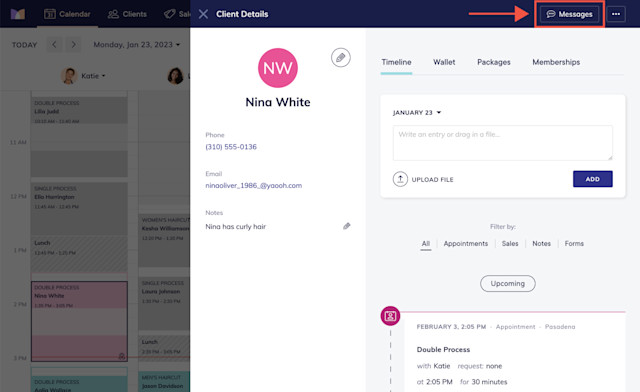
Task: Go to previous day on calendar
Action: pos(54,45)
